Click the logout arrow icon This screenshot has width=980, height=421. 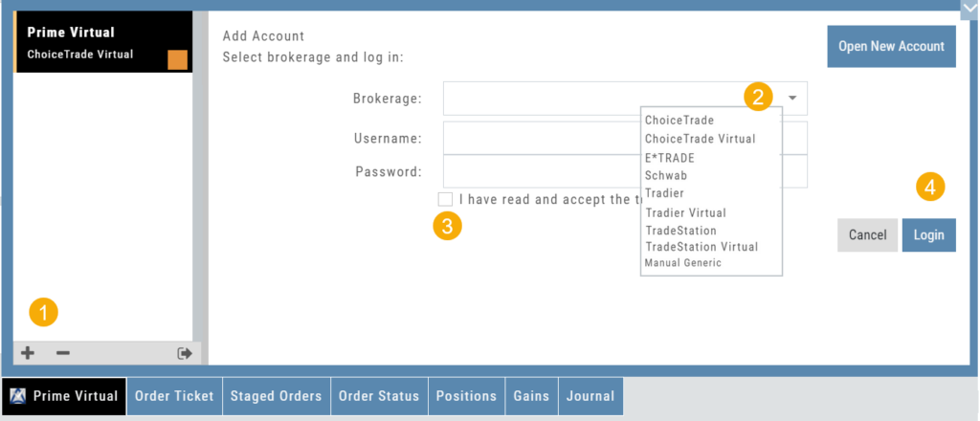tap(185, 353)
